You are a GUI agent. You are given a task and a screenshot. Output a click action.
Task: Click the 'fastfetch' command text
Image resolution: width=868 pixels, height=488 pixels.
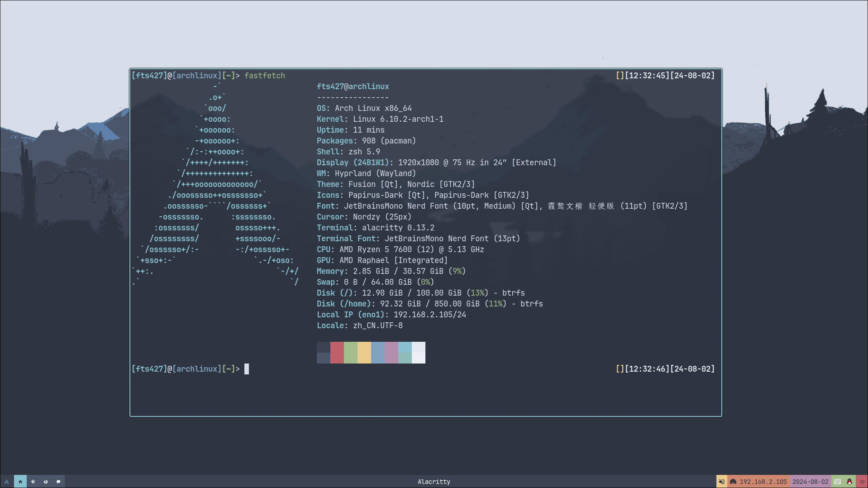(265, 76)
